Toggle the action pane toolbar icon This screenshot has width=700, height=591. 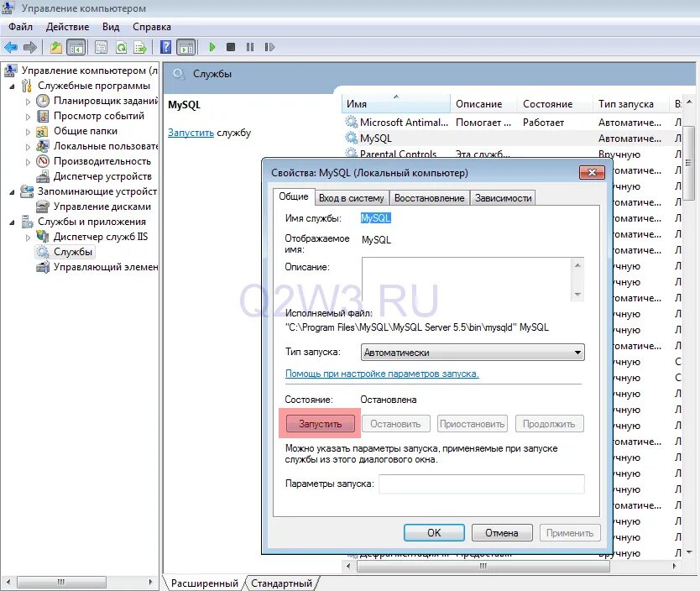(x=186, y=47)
